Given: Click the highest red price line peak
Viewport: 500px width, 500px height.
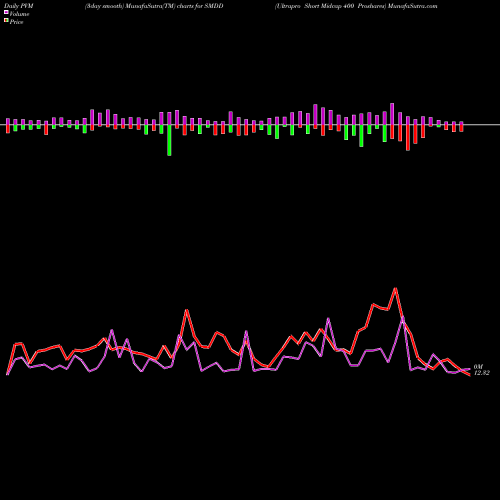Looking at the screenshot, I should pyautogui.click(x=396, y=289).
